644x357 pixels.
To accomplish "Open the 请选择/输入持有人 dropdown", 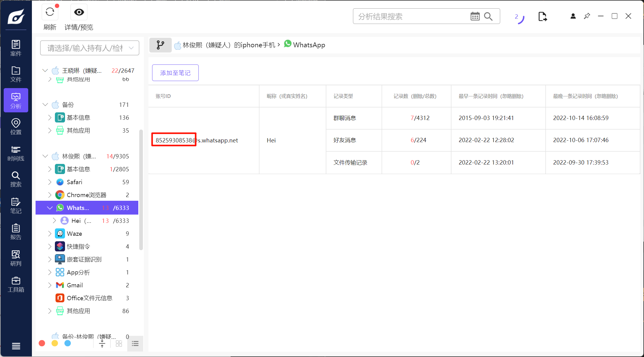I will 90,48.
